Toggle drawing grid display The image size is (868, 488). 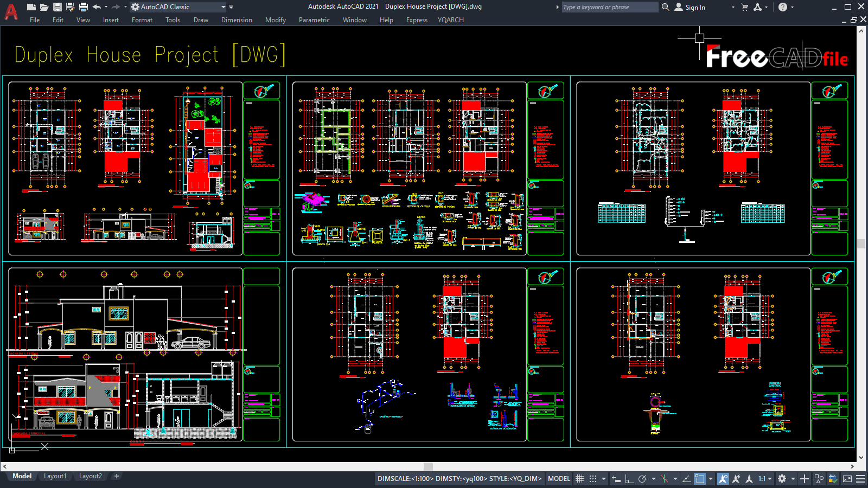pos(579,479)
